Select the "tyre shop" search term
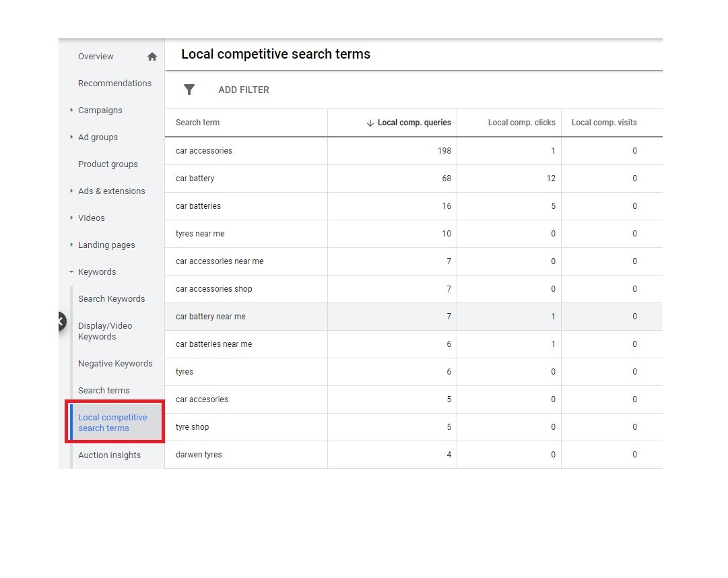 [x=192, y=426]
